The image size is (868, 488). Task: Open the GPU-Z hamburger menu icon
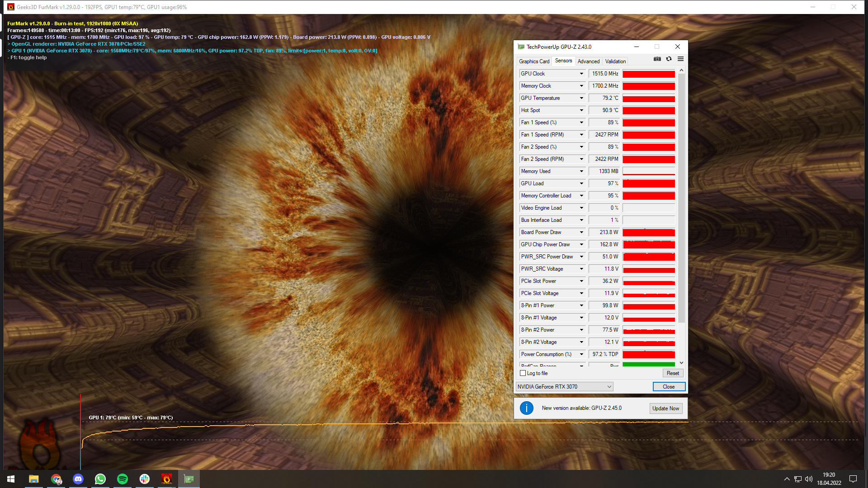click(x=680, y=59)
